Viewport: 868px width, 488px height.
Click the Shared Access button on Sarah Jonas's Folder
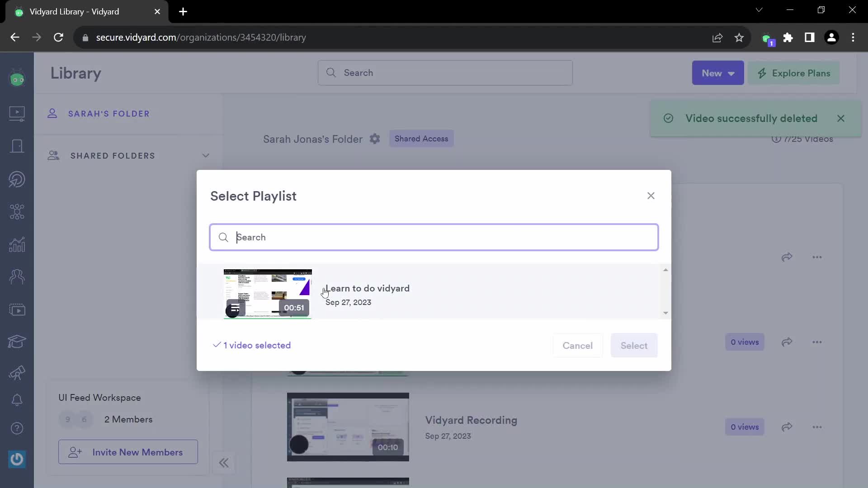421,138
